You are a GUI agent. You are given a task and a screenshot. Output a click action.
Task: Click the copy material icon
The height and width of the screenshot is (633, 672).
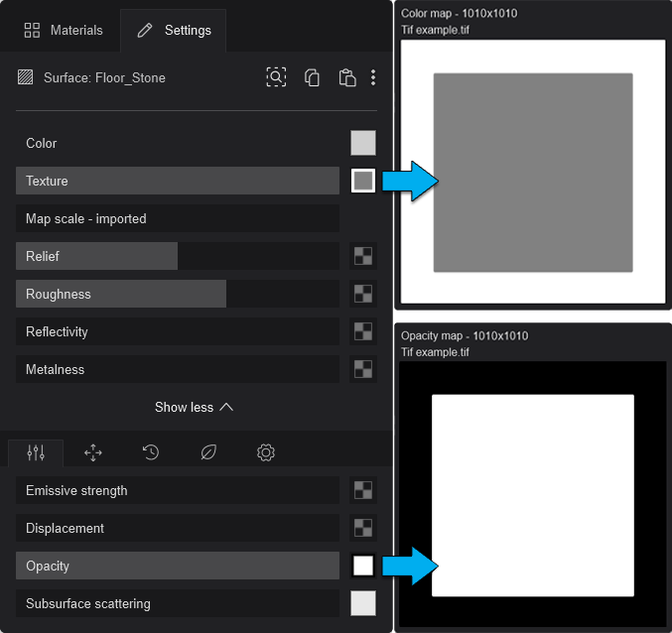tap(312, 77)
